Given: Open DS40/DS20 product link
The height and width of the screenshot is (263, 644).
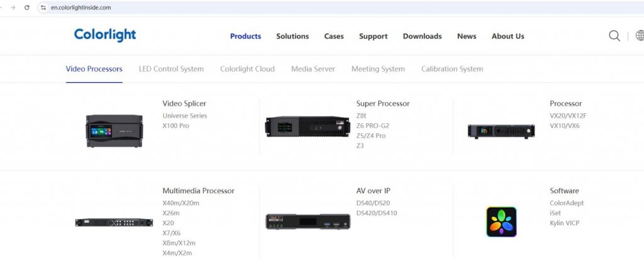Looking at the screenshot, I should pos(373,203).
